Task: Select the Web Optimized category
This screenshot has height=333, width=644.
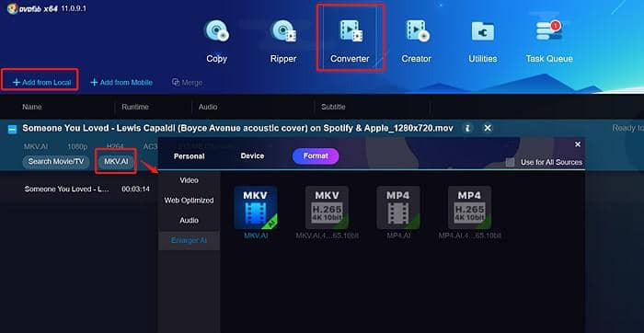Action: click(x=189, y=201)
